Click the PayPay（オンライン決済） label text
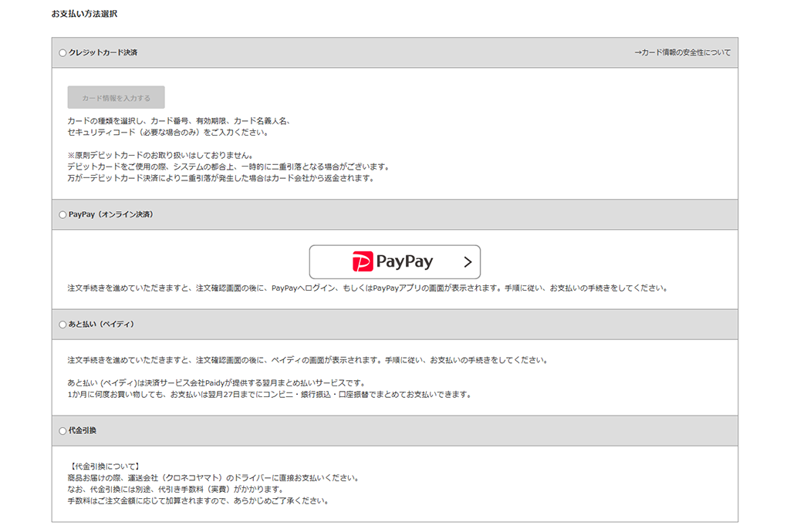The height and width of the screenshot is (532, 790). [110, 214]
